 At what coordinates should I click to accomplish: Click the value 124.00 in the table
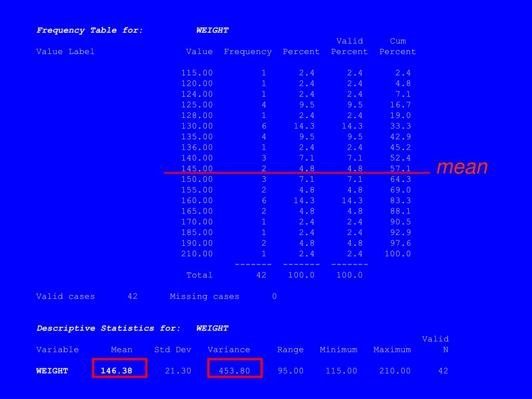(x=197, y=94)
